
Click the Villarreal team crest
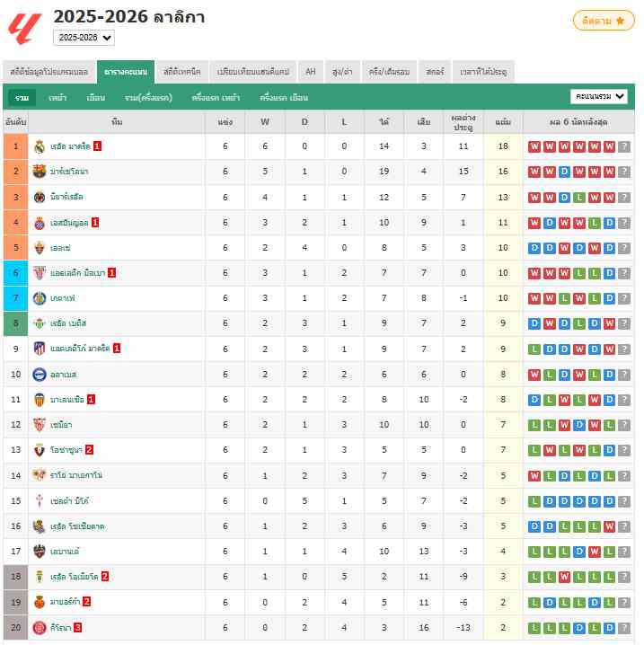click(39, 197)
